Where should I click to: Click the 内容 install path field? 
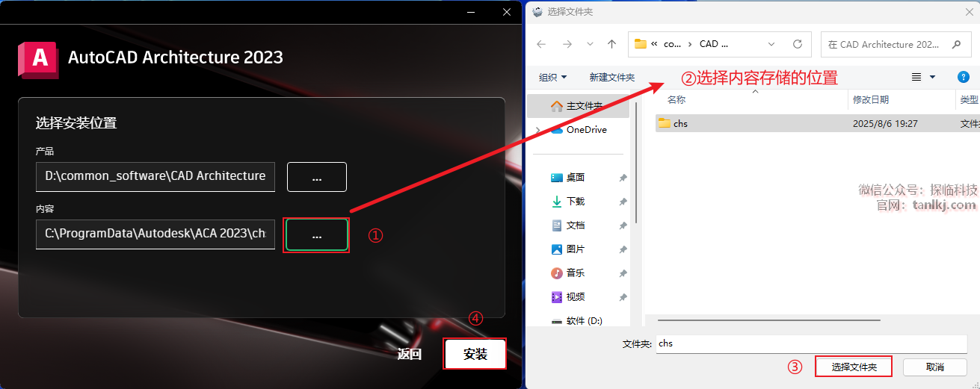click(x=155, y=234)
